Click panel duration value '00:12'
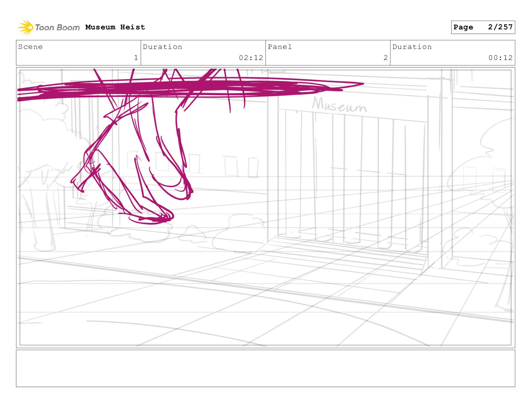Screen dimensions: 532x411 (x=500, y=58)
